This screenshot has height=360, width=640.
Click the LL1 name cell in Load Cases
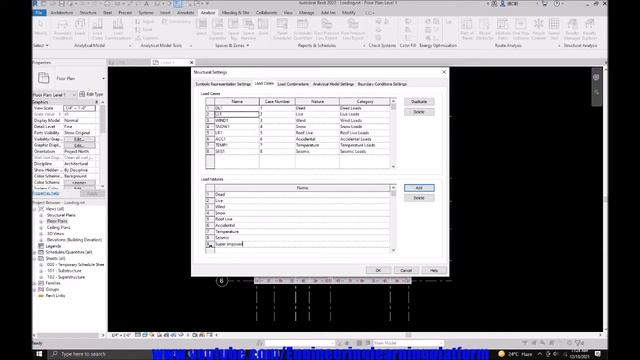coord(237,114)
